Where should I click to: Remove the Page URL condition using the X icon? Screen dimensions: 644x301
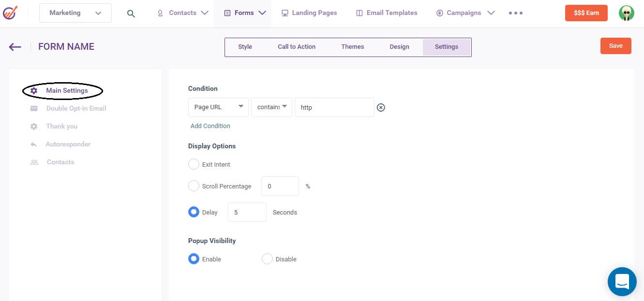tap(381, 107)
